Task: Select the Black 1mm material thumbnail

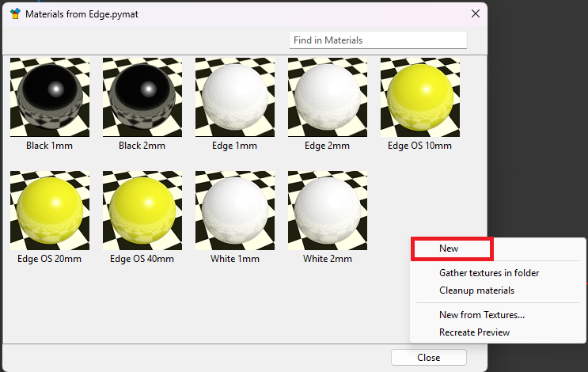Action: [x=50, y=98]
